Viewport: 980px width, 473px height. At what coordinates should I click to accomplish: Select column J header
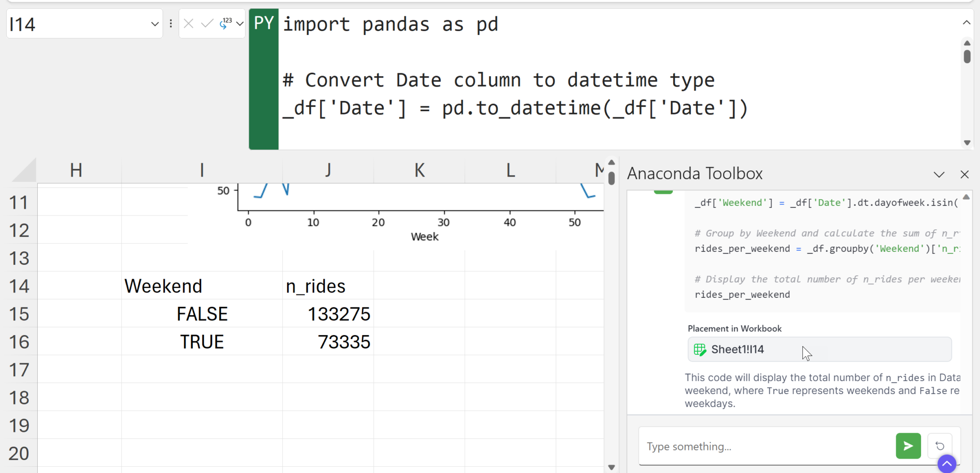click(328, 170)
